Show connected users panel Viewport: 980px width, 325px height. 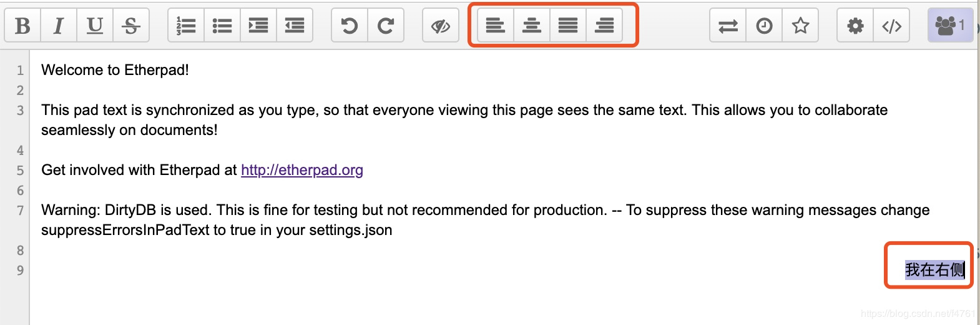coord(950,26)
